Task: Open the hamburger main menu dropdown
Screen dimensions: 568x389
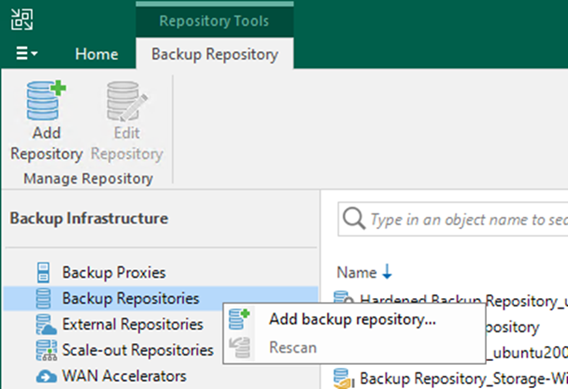Action: click(26, 54)
